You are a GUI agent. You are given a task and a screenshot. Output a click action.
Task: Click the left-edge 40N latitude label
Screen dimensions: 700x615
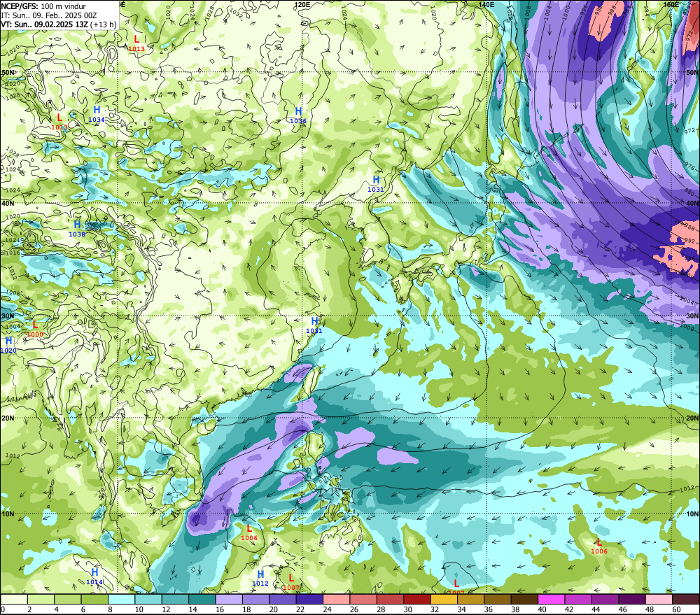tap(8, 203)
